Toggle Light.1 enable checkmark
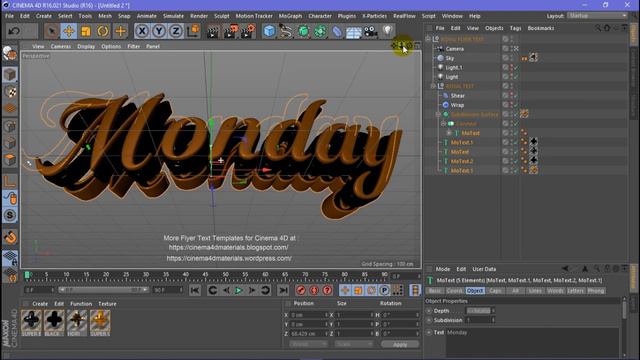Image resolution: width=640 pixels, height=360 pixels. pos(516,68)
